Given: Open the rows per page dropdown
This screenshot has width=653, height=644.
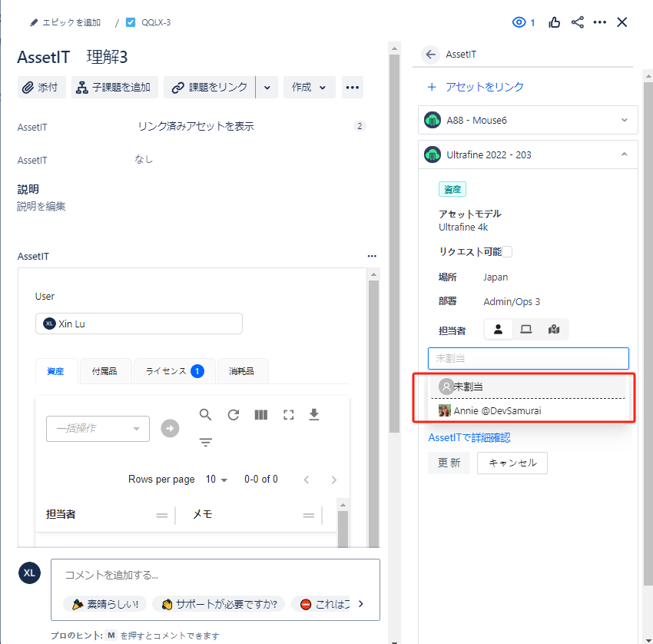Looking at the screenshot, I should tap(217, 480).
